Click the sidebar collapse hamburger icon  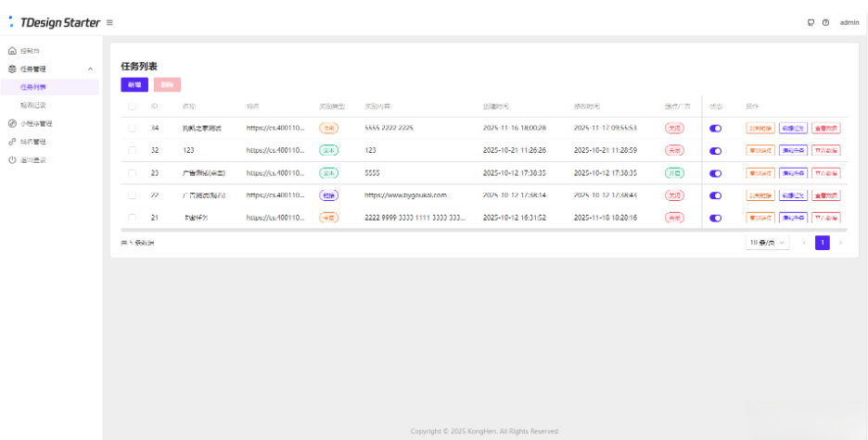[x=110, y=22]
